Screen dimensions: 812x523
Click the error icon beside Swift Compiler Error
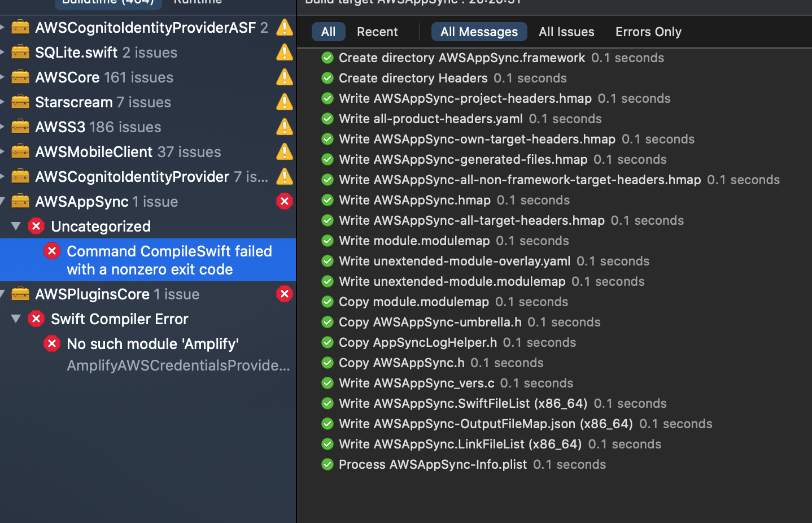pyautogui.click(x=36, y=319)
